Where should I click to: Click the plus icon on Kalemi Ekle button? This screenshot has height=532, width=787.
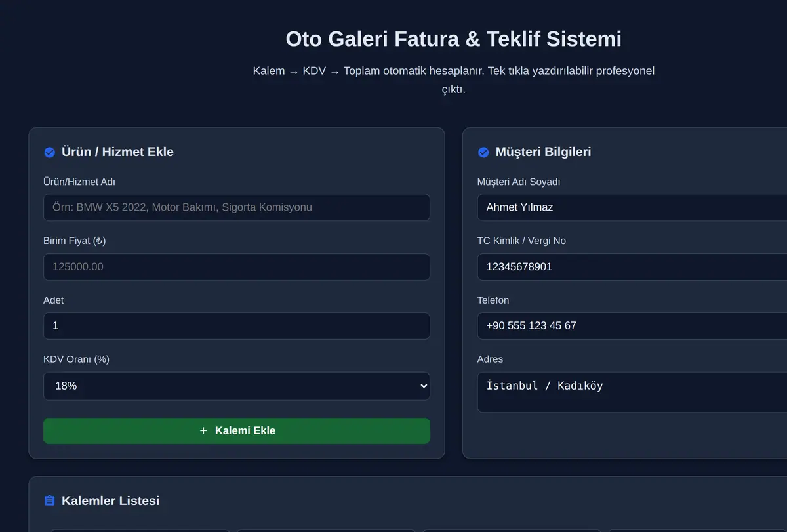coord(203,430)
